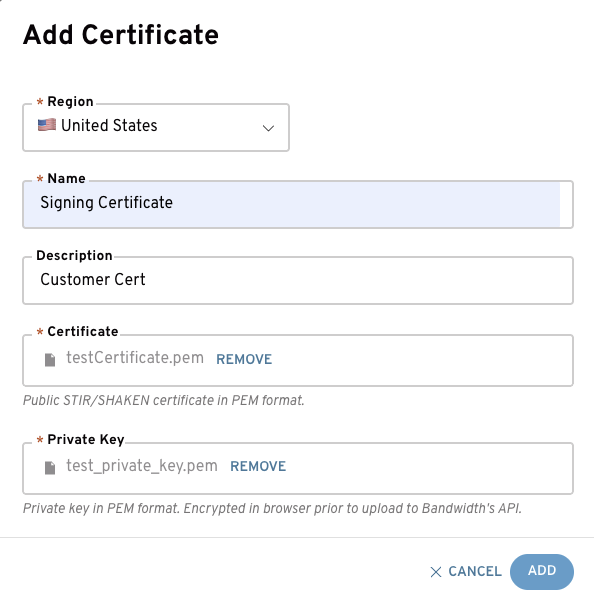Focus the Name field containing Signing Certificate
This screenshot has width=594, height=603.
tap(298, 204)
